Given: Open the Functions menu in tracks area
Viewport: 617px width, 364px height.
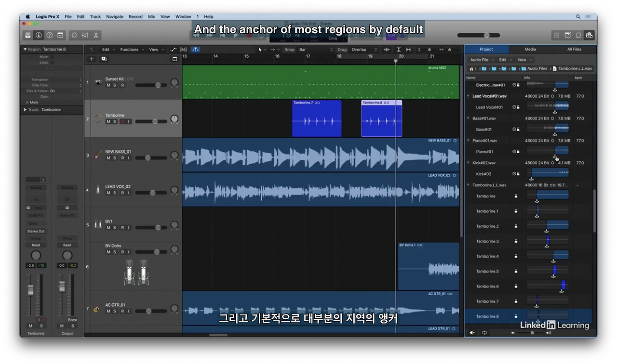Looking at the screenshot, I should (131, 50).
